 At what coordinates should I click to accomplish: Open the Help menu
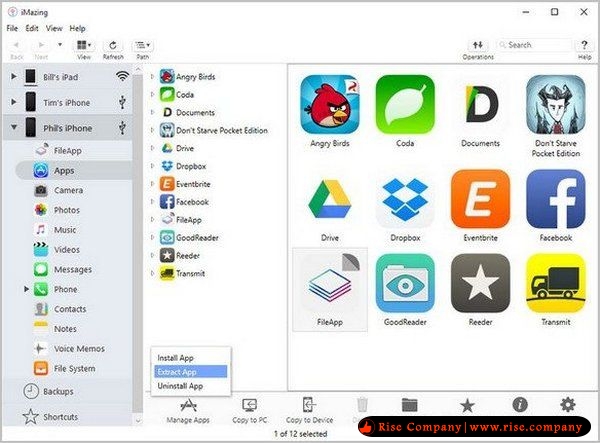point(77,28)
